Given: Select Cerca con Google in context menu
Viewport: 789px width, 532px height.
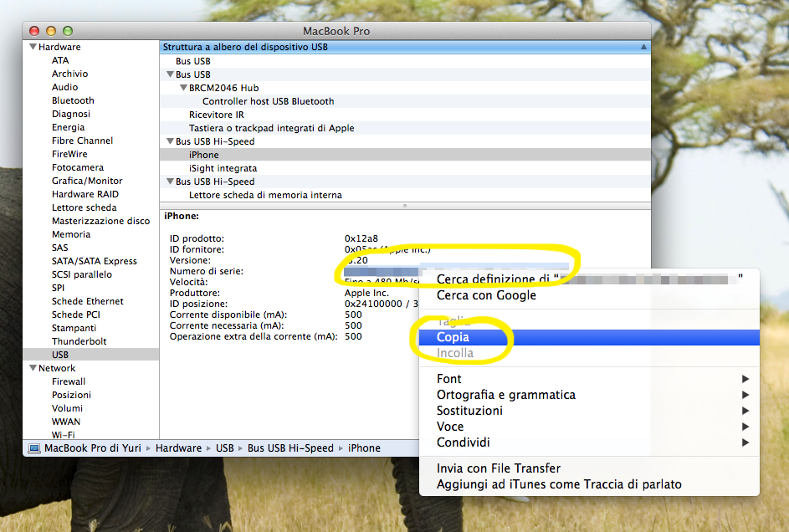Looking at the screenshot, I should click(x=589, y=295).
